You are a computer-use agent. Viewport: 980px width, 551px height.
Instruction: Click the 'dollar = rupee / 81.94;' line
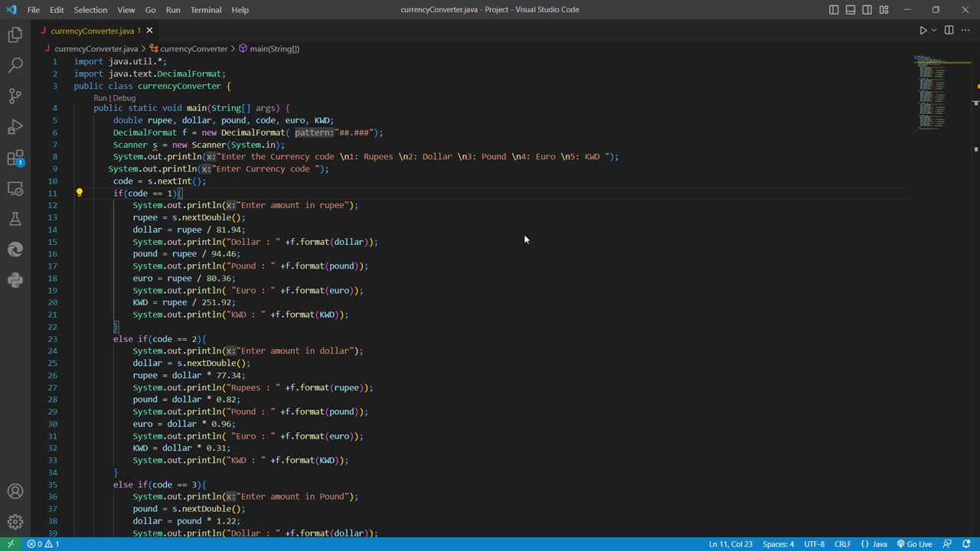tap(189, 230)
